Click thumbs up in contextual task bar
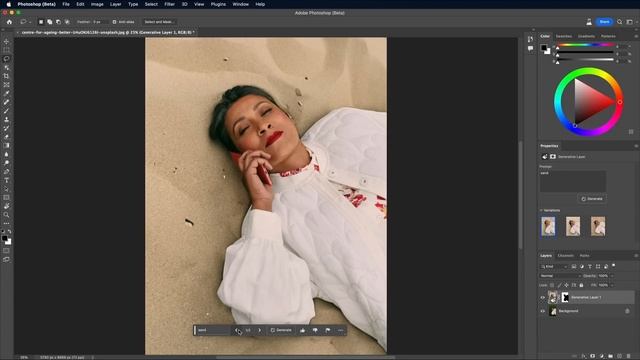Screen dimensions: 640x360 coord(302,330)
